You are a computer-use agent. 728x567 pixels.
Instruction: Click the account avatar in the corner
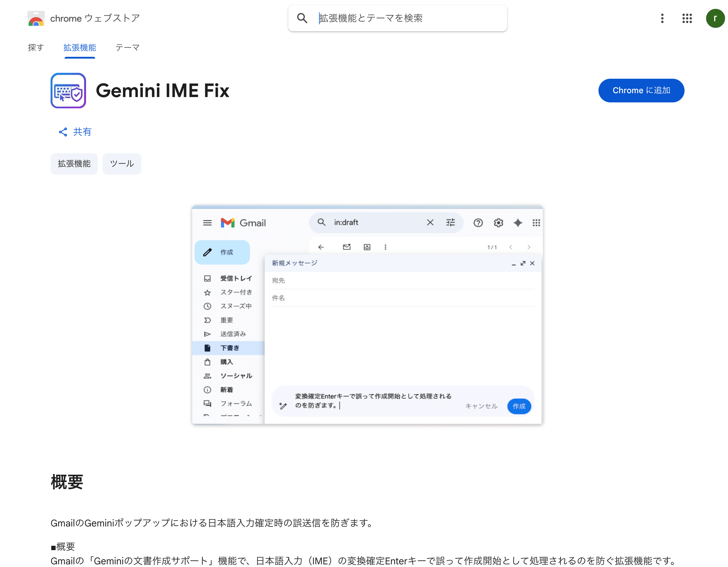[x=715, y=19]
